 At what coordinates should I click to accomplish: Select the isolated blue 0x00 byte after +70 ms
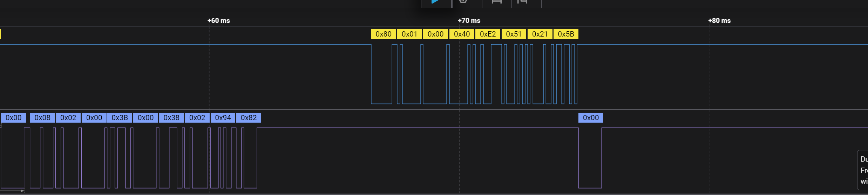(591, 118)
